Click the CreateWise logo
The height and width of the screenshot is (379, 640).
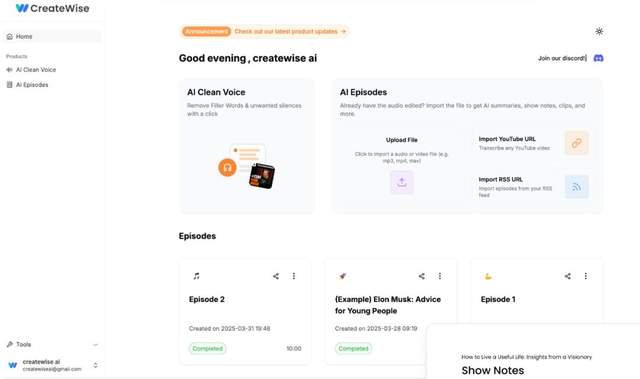[52, 8]
